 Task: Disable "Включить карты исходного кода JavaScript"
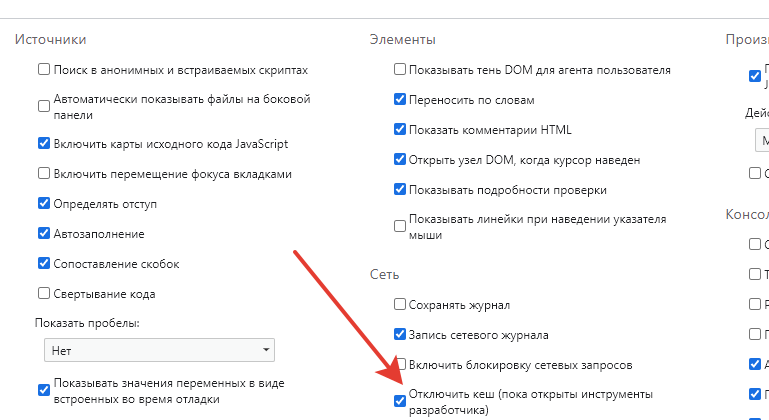click(44, 143)
